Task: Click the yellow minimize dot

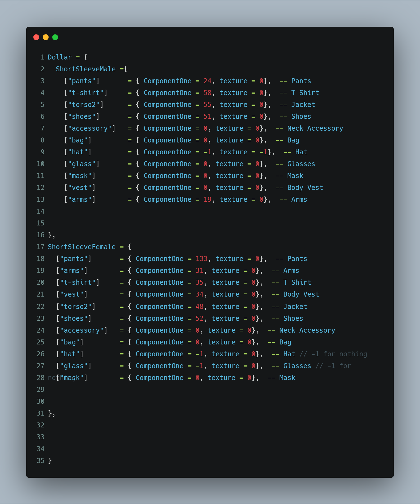Action: [x=45, y=37]
